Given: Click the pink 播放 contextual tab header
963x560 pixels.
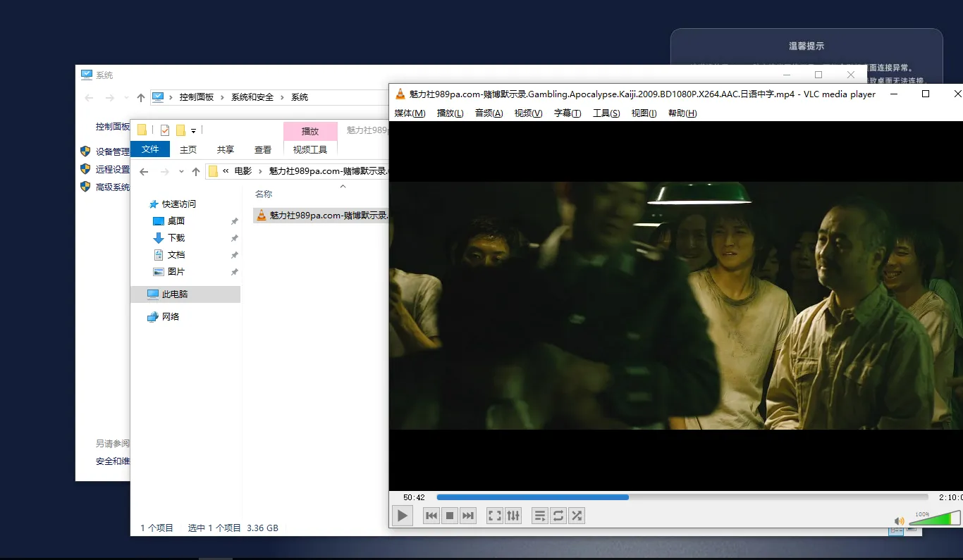Looking at the screenshot, I should (310, 131).
